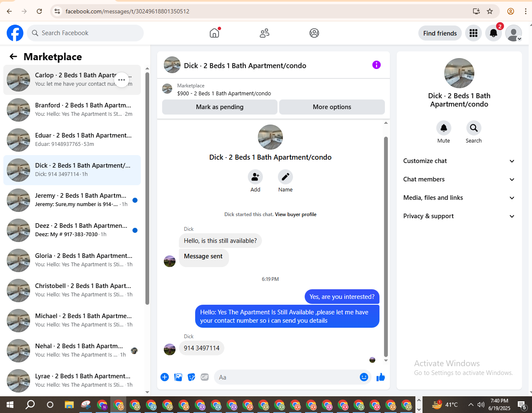Open the emoji picker in message box
532x413 pixels.
[364, 377]
